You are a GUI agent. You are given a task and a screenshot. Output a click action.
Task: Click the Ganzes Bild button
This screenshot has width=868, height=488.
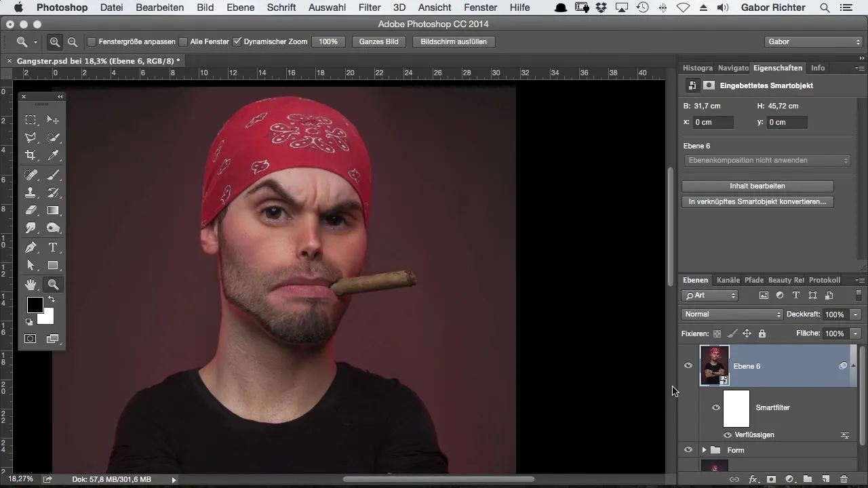point(379,42)
